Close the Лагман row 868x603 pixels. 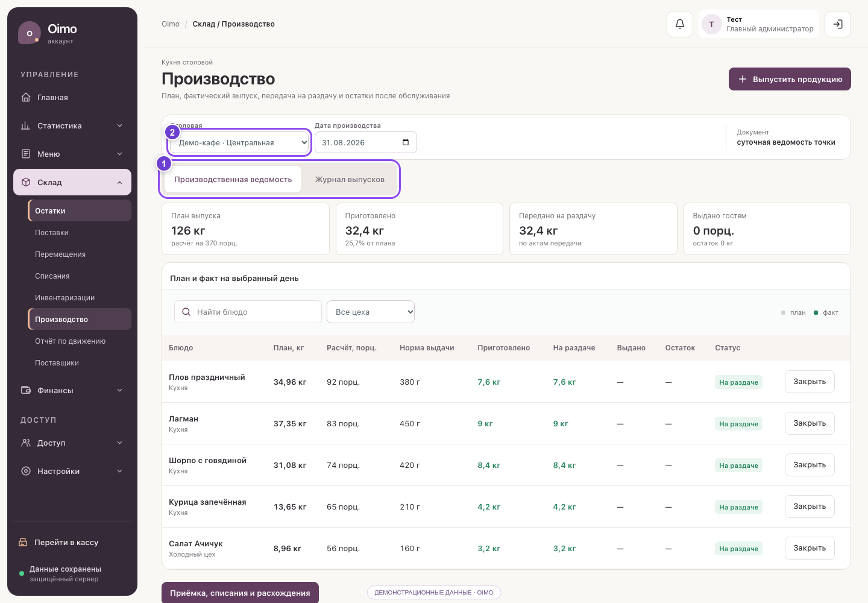[810, 423]
